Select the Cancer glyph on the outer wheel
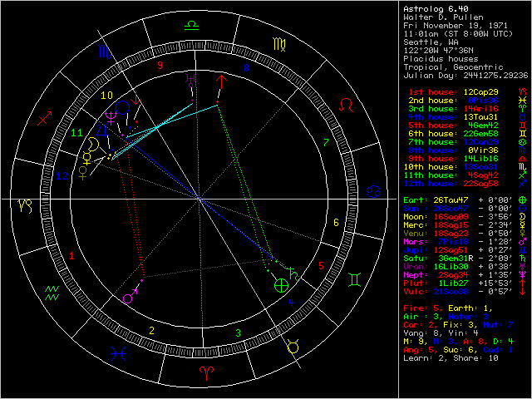The height and width of the screenshot is (399, 532). [x=373, y=191]
